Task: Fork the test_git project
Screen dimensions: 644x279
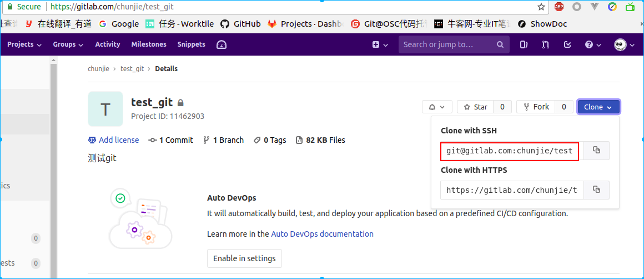Action: pyautogui.click(x=536, y=107)
